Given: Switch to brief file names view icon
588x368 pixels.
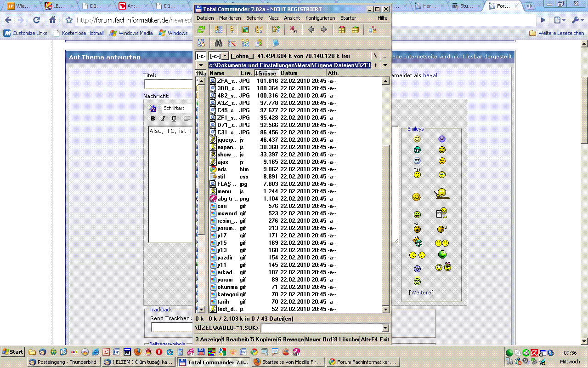Looking at the screenshot, I should tap(219, 29).
